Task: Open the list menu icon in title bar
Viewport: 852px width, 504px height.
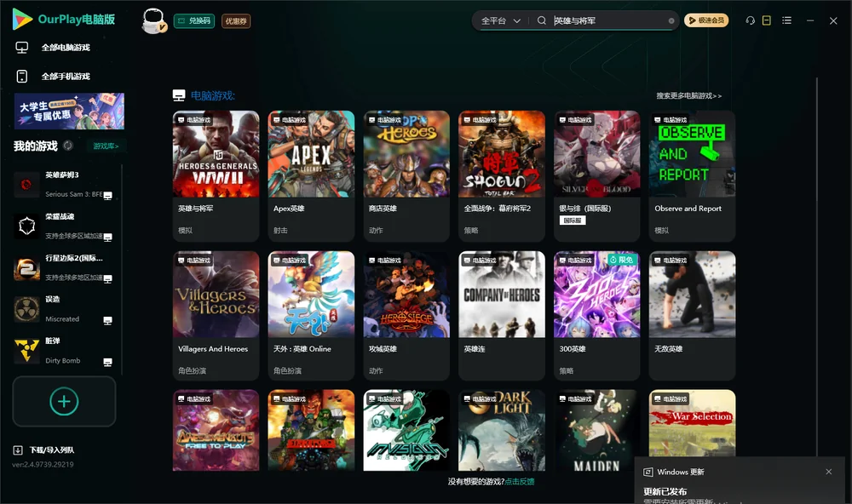Action: (x=786, y=20)
